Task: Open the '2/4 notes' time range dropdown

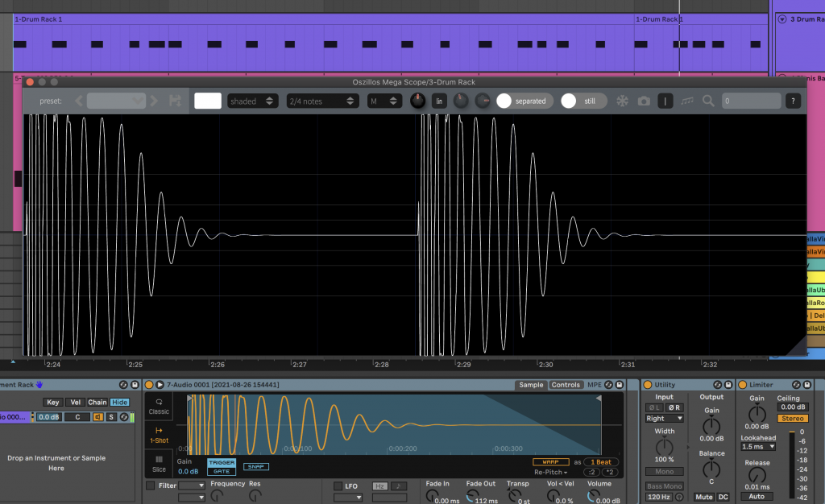Action: tap(322, 101)
